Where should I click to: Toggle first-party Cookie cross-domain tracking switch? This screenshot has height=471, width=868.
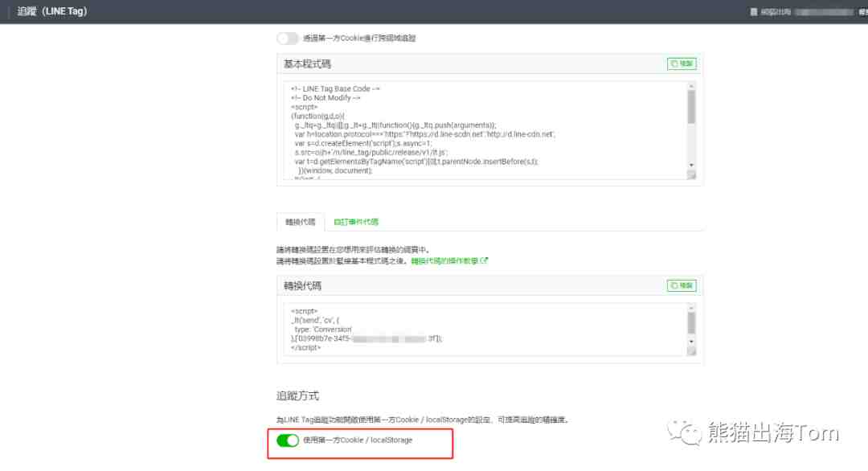point(287,39)
